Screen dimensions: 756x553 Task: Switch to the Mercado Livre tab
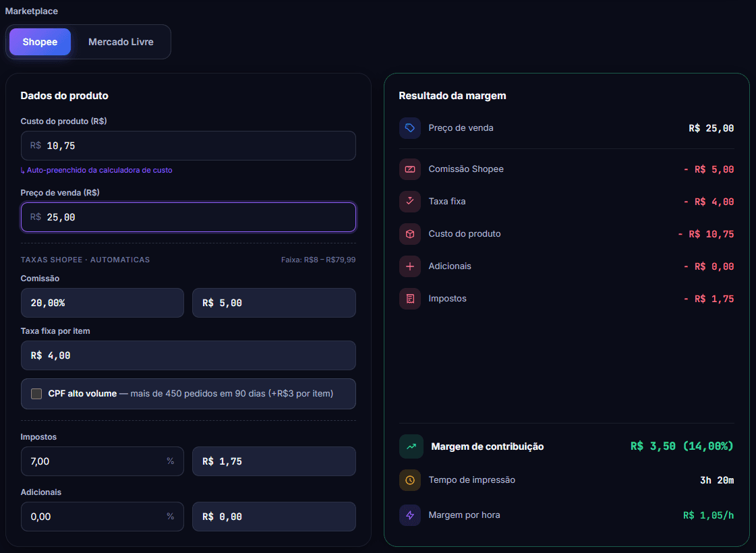click(121, 42)
